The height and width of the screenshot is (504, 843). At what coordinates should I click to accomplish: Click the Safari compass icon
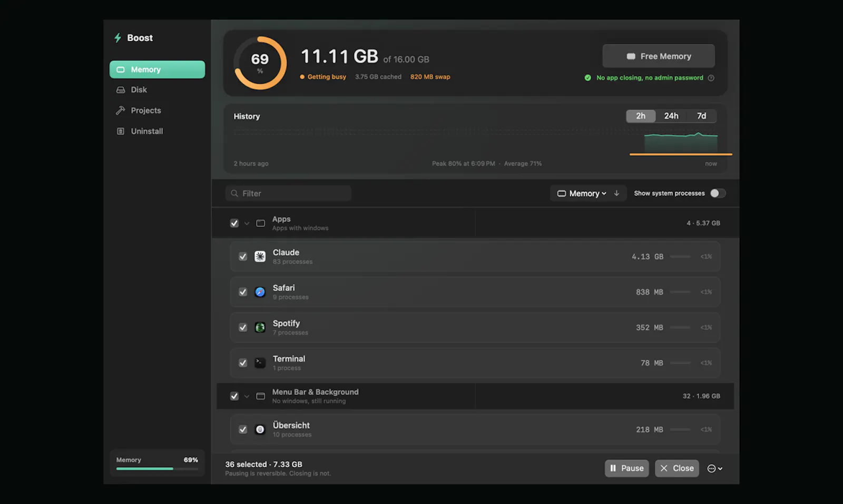260,292
